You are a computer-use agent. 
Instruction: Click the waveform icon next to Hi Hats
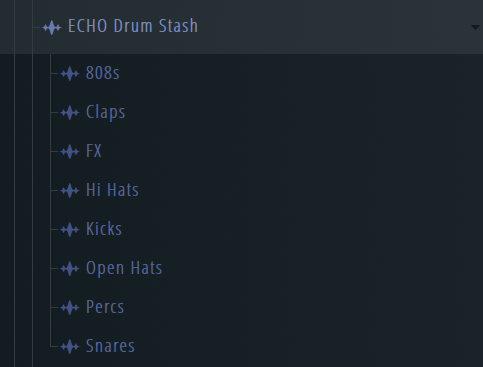click(70, 191)
